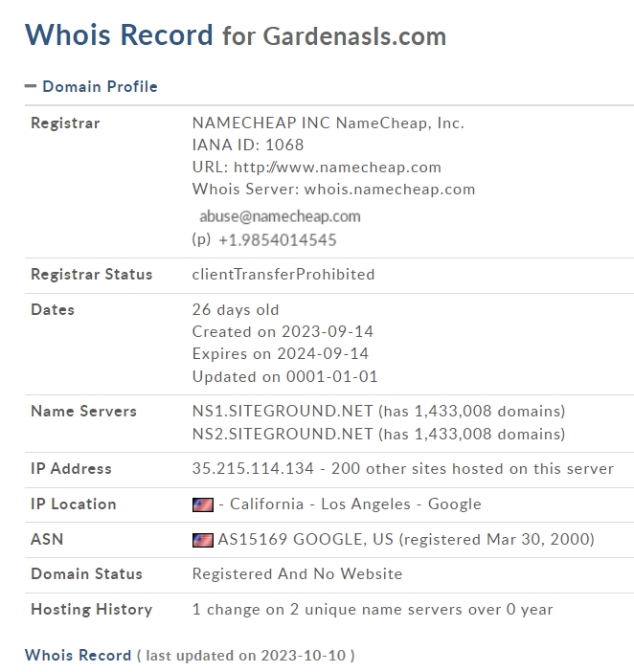
Task: Click the IP Location row label
Action: 74,504
